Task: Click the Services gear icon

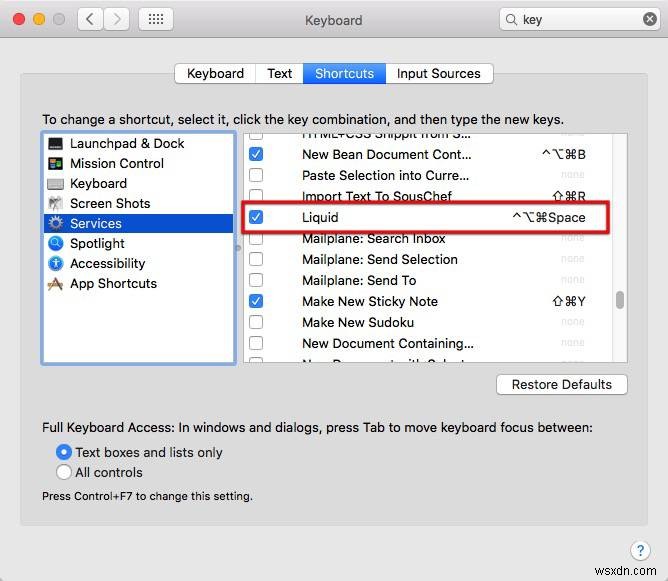Action: (x=55, y=223)
